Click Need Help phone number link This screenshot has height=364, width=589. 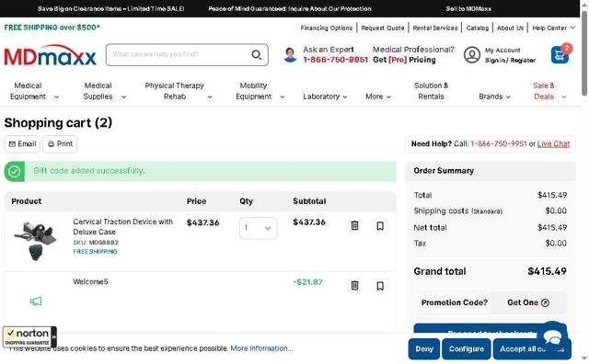[499, 144]
